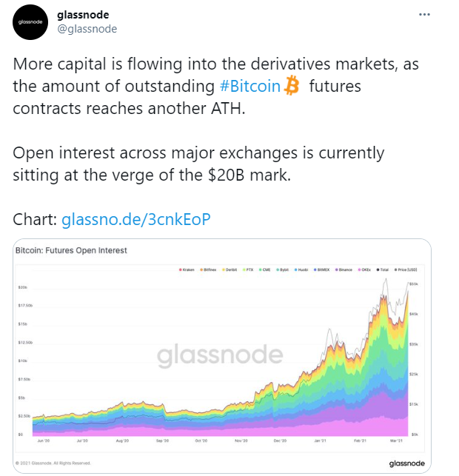
Task: Click the Binance purple legend dot
Action: coord(336,269)
